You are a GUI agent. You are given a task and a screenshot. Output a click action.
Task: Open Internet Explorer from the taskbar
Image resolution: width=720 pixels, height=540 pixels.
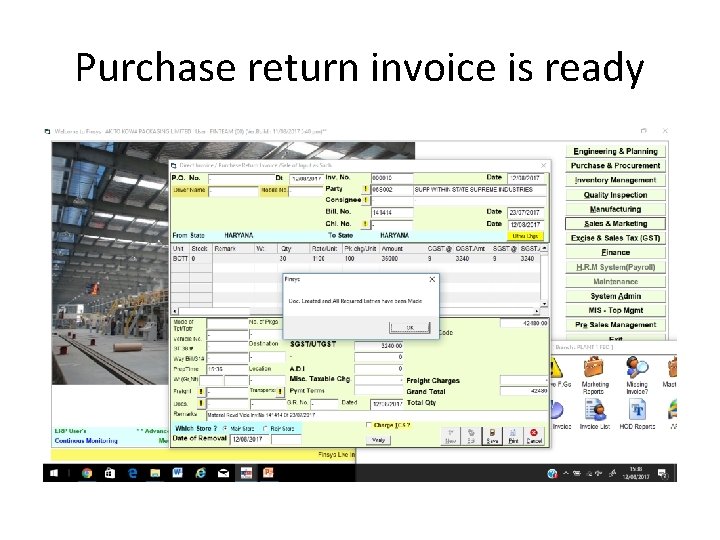(x=201, y=473)
